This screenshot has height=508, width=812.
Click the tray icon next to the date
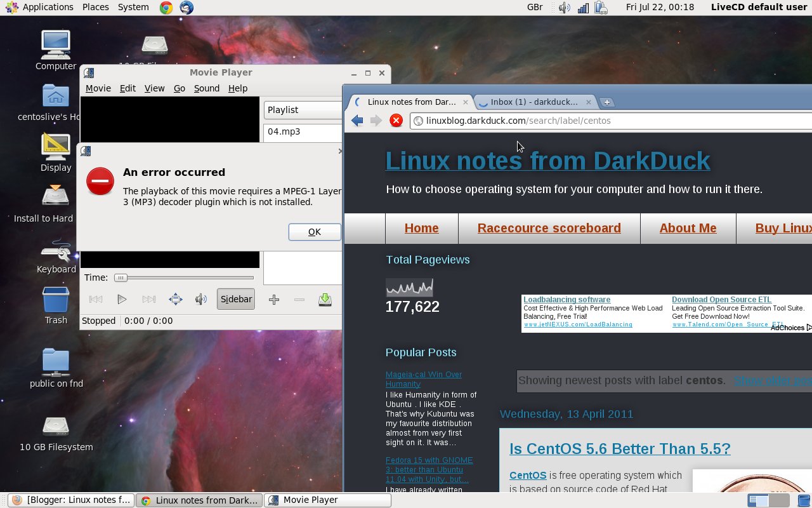coord(601,8)
